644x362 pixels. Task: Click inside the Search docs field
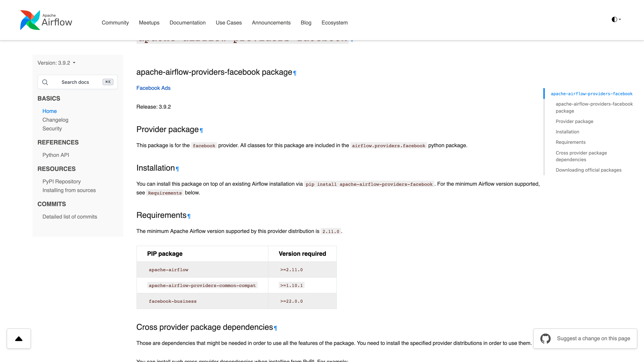tap(77, 82)
